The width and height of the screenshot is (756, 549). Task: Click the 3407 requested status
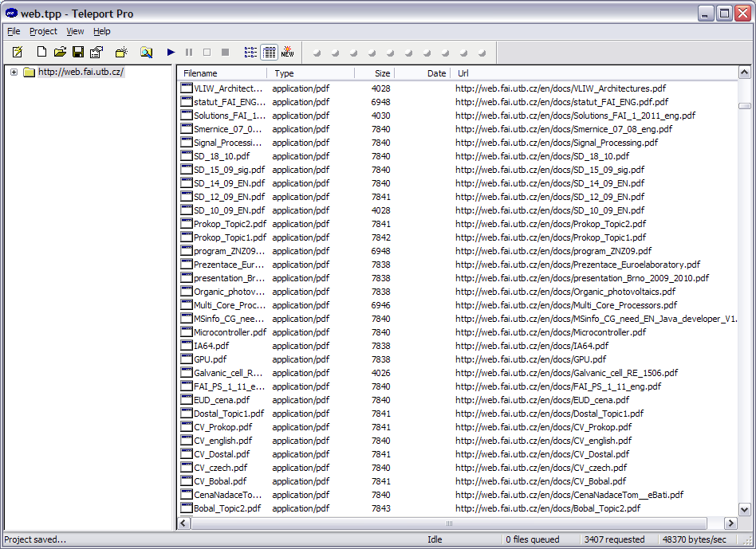pos(614,539)
